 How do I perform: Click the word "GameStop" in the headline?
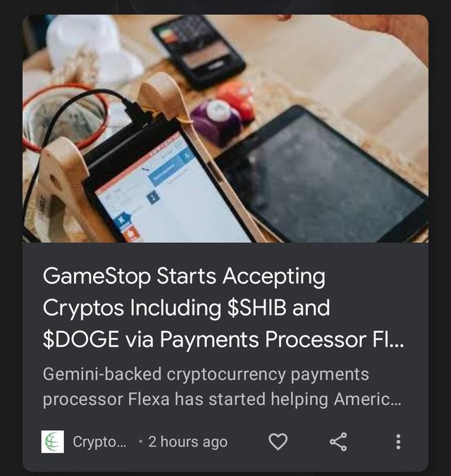click(97, 277)
